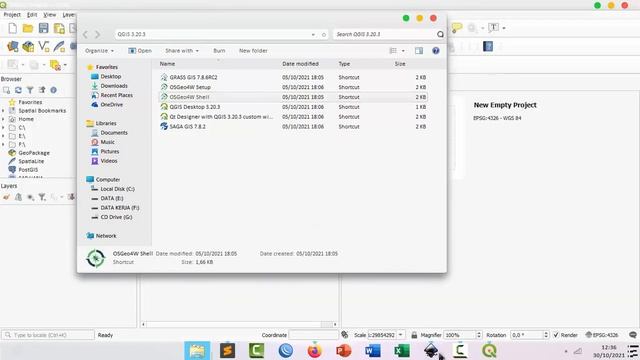Open the QGIS messages log icon

coord(633,335)
